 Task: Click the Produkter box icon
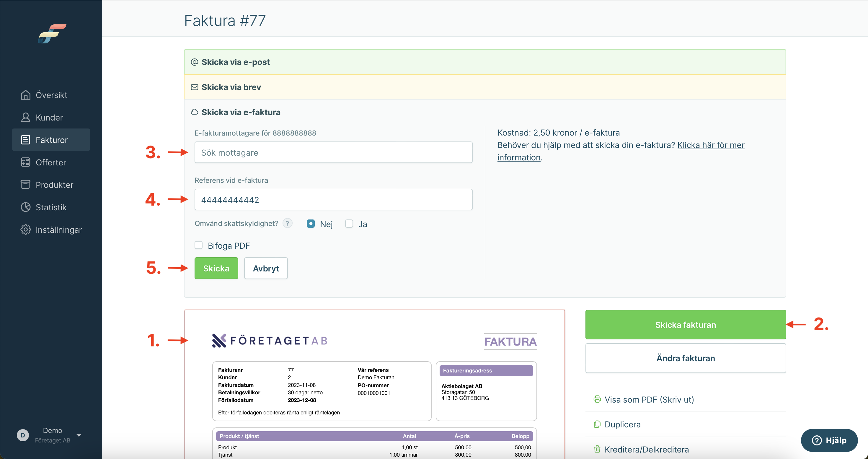[x=26, y=185]
